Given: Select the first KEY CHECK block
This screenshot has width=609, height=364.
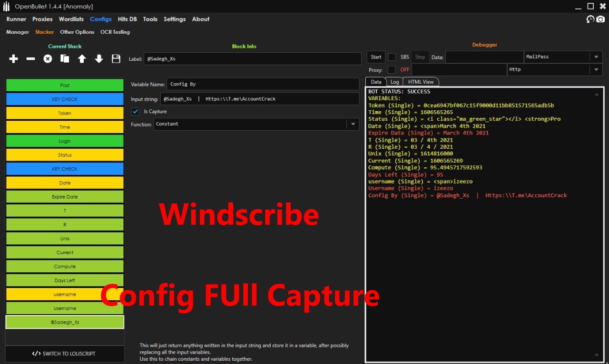Looking at the screenshot, I should pyautogui.click(x=65, y=99).
